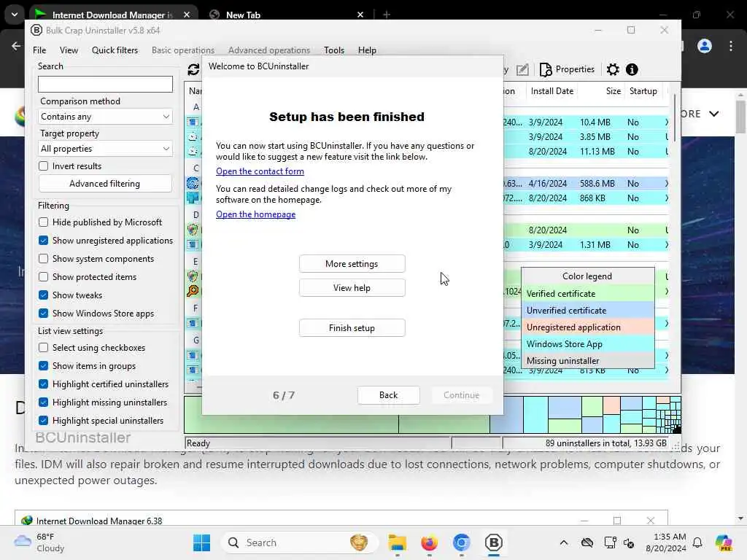Image resolution: width=747 pixels, height=560 pixels.
Task: Close the New Tab browser tab
Action: tap(360, 15)
